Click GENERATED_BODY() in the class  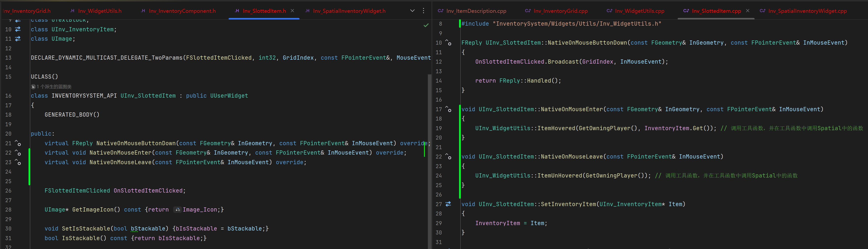pyautogui.click(x=72, y=115)
